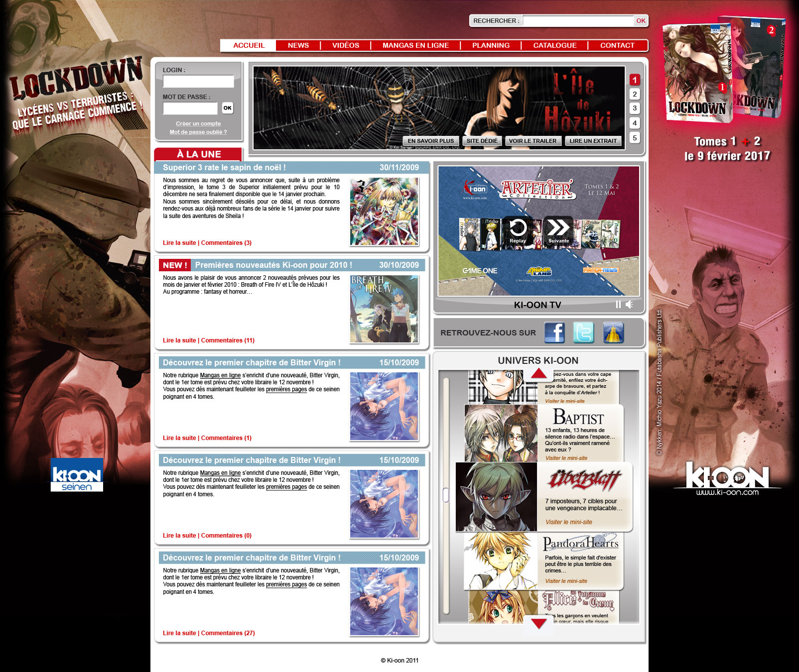This screenshot has width=799, height=672.
Task: Open the Planning menu item
Action: coord(491,45)
